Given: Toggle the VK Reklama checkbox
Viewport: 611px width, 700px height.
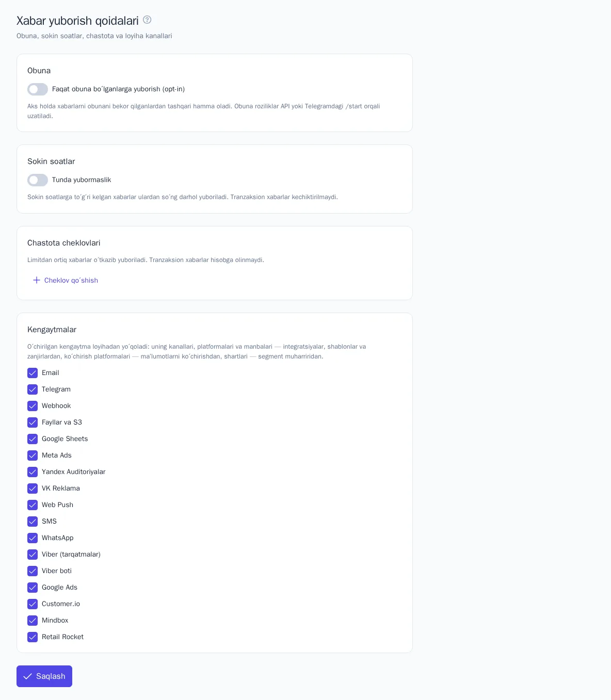Looking at the screenshot, I should (x=33, y=489).
